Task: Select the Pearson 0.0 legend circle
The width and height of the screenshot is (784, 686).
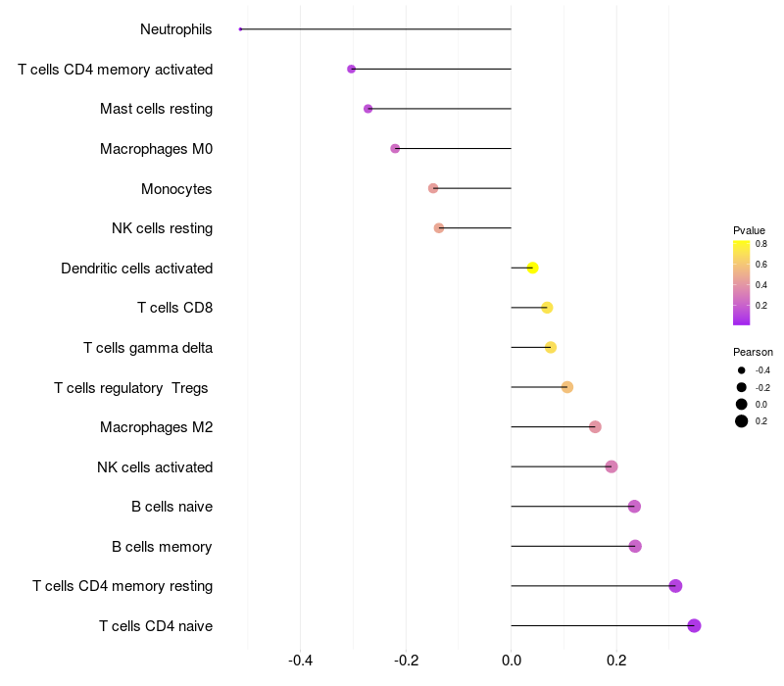Action: [742, 404]
